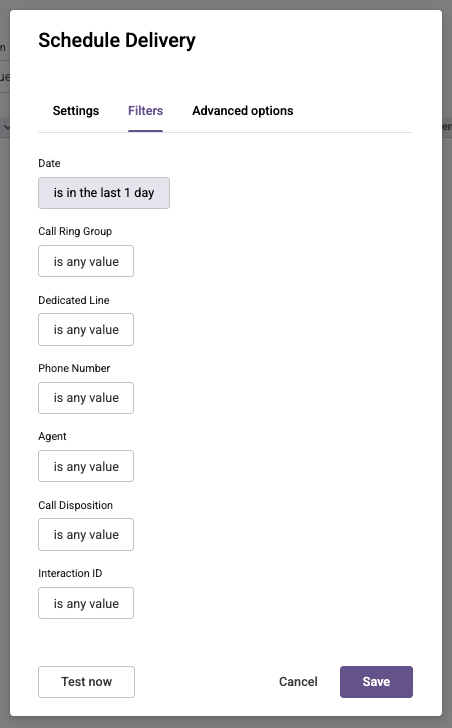Click the Phone Number label
The height and width of the screenshot is (728, 452).
(74, 368)
